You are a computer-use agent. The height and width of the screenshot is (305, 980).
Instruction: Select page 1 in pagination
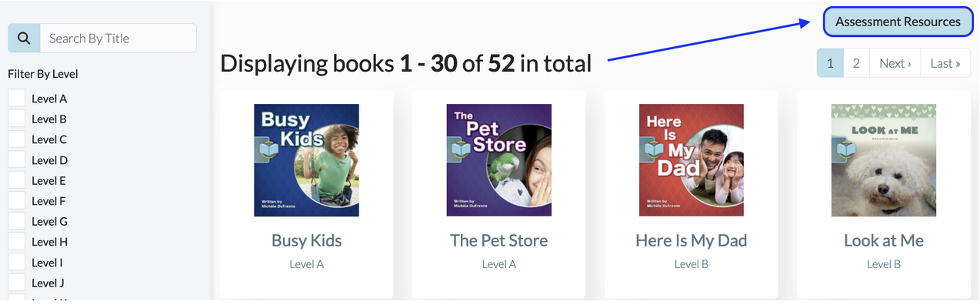tap(830, 63)
